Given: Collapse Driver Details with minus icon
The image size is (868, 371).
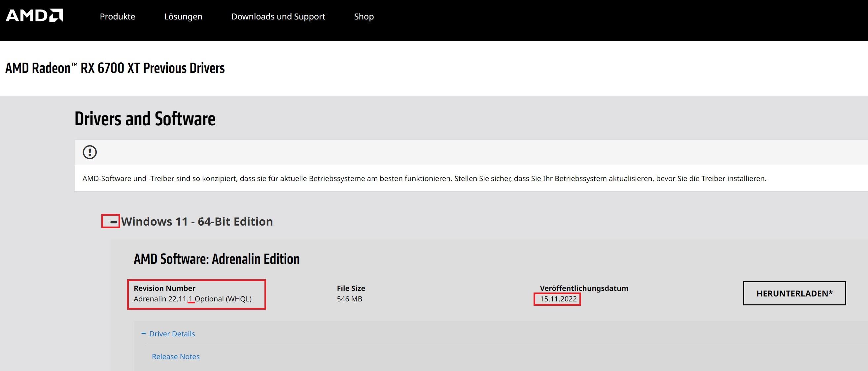Looking at the screenshot, I should coord(144,333).
